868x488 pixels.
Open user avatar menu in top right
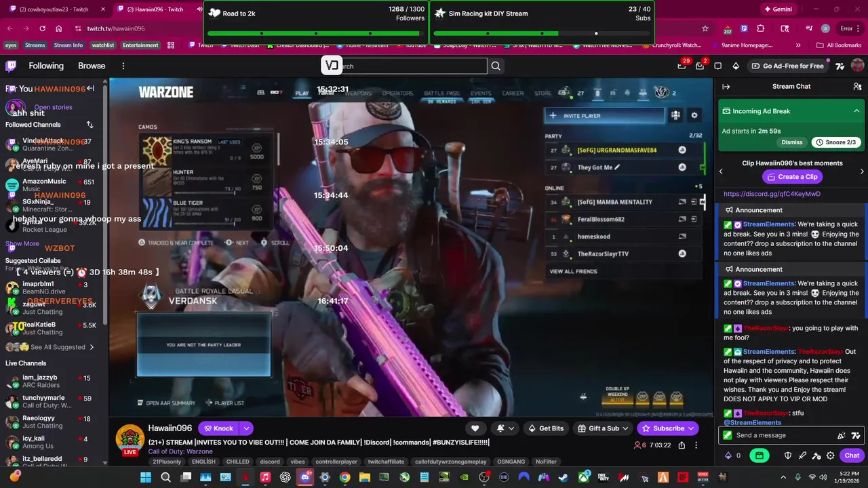point(857,66)
